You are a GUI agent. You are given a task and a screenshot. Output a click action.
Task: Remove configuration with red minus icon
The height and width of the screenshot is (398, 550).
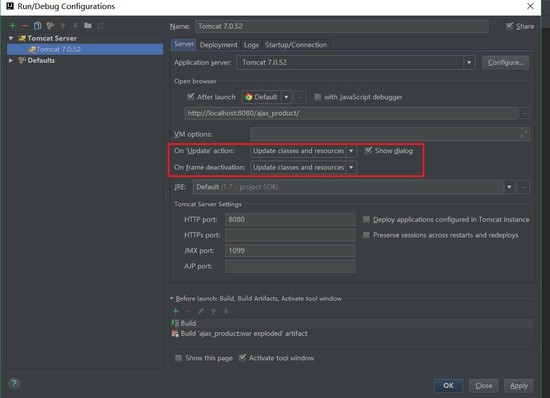pos(25,26)
